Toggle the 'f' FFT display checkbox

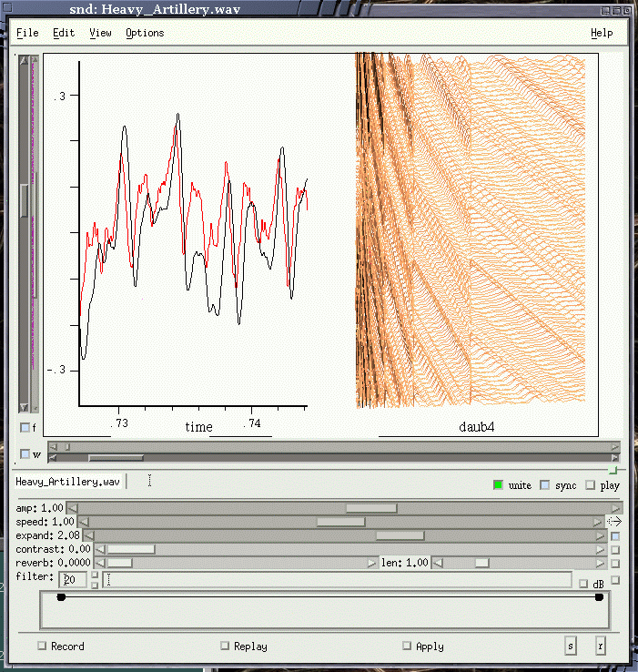(x=25, y=427)
